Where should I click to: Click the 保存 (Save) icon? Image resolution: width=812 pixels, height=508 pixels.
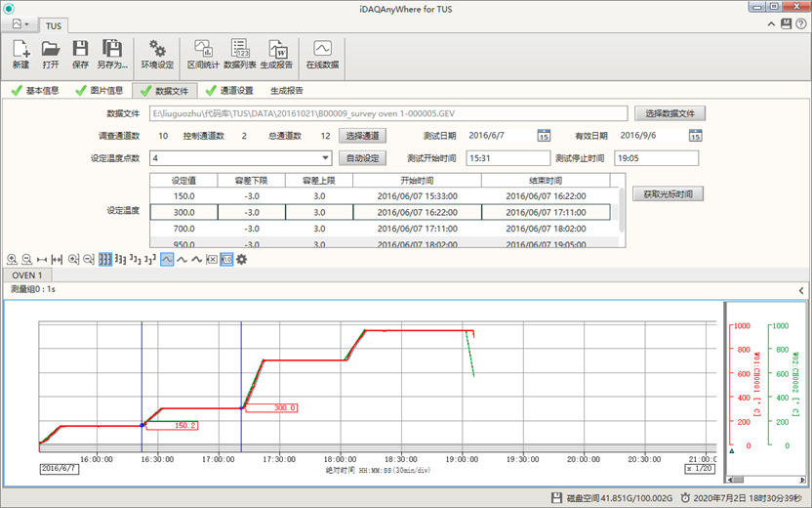(x=80, y=54)
